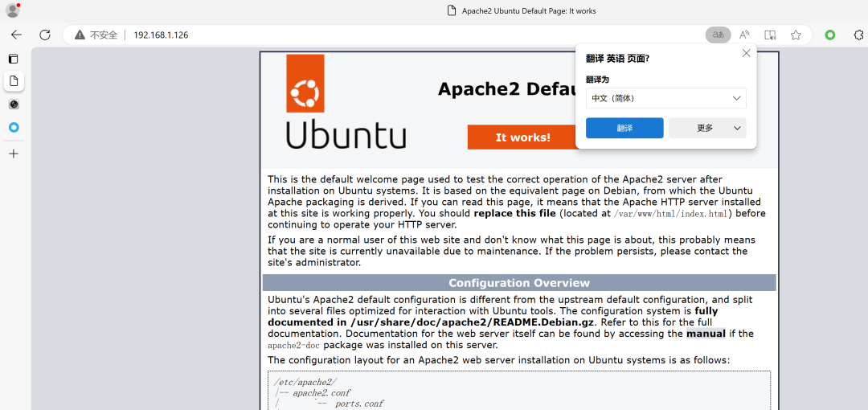The height and width of the screenshot is (410, 868).
Task: Click the apache2-doc package name text
Action: pyautogui.click(x=294, y=346)
